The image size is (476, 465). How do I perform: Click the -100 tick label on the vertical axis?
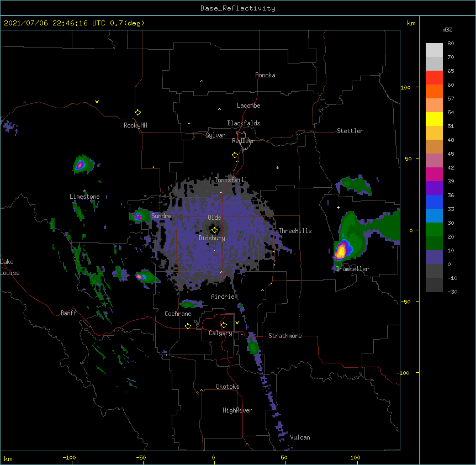click(x=404, y=373)
